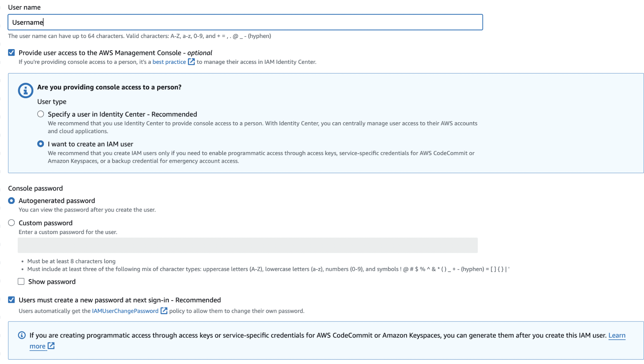This screenshot has height=364, width=644.
Task: Uncheck Users must create a new password
Action: click(11, 300)
